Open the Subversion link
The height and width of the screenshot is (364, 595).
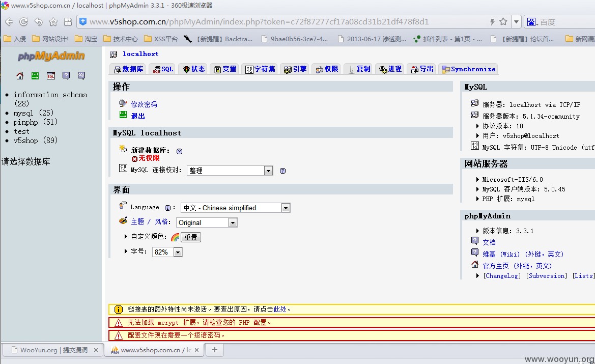pyautogui.click(x=547, y=276)
